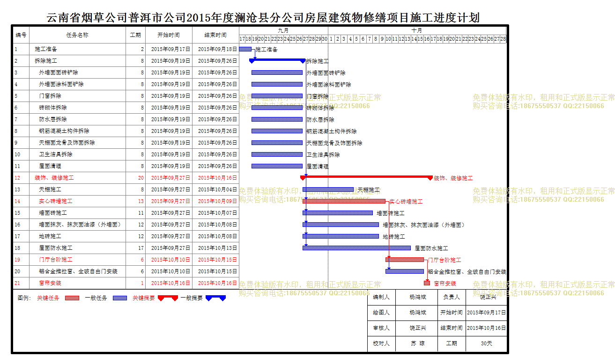Click red task name 门厅台阶施工 in table
615x364 pixels.
tap(56, 260)
